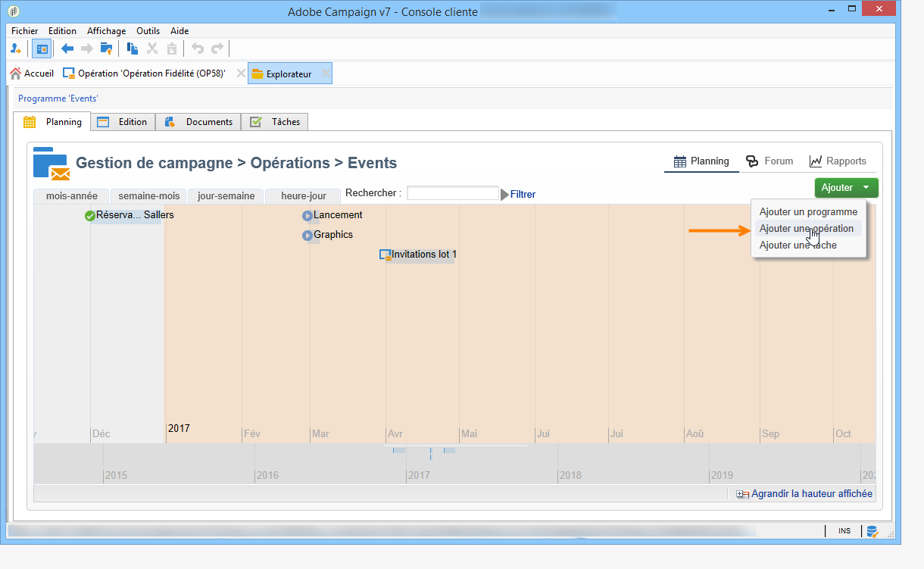Go forward with the grey right arrow

coord(87,48)
